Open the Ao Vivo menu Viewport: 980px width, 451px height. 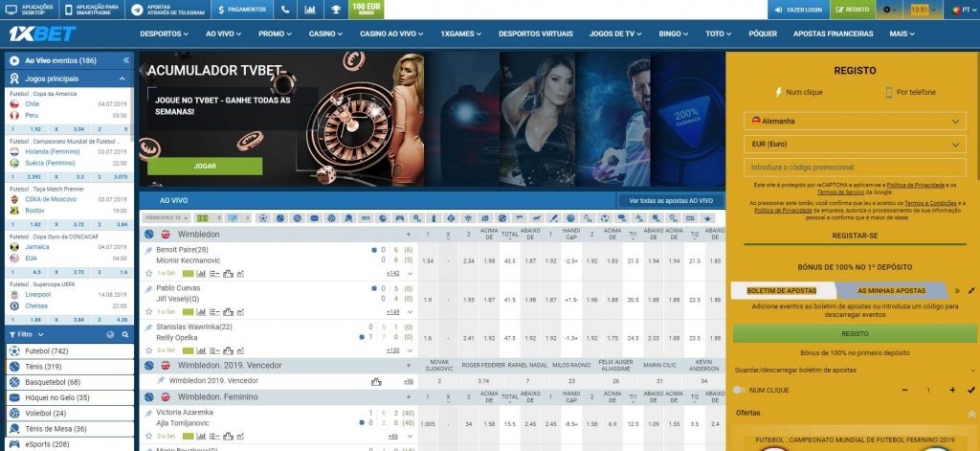click(x=223, y=34)
